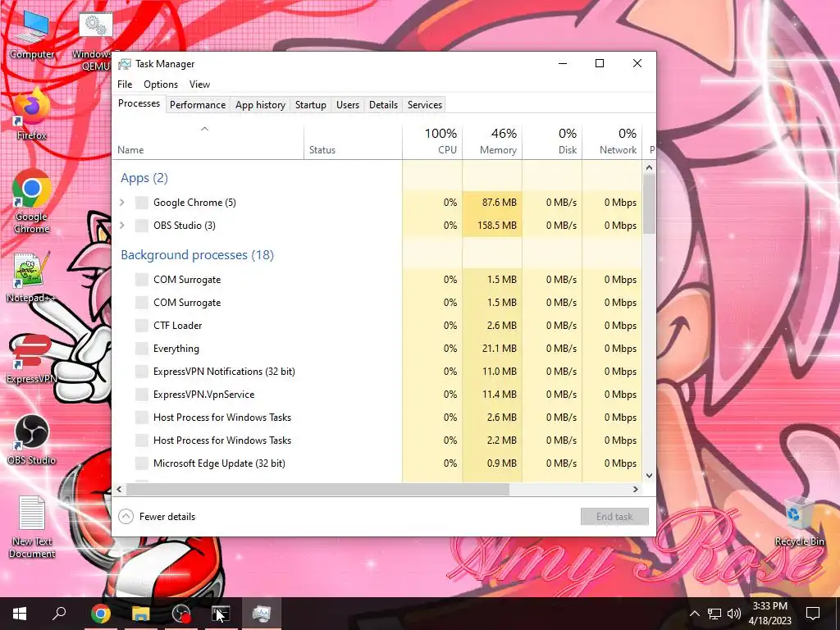Collapse view with Fewer details
Screen dimensions: 840x630
tap(157, 517)
